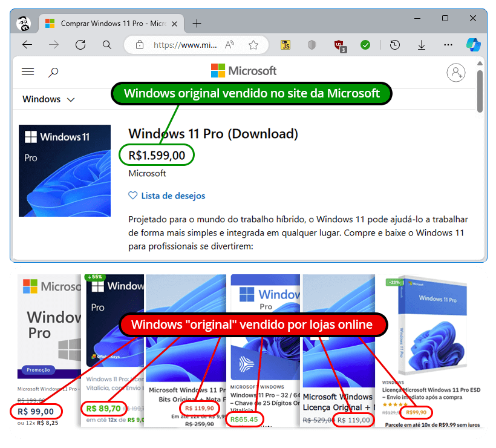Open the R$ 99,00 Promoção Windows Pro listing

(x=50, y=326)
